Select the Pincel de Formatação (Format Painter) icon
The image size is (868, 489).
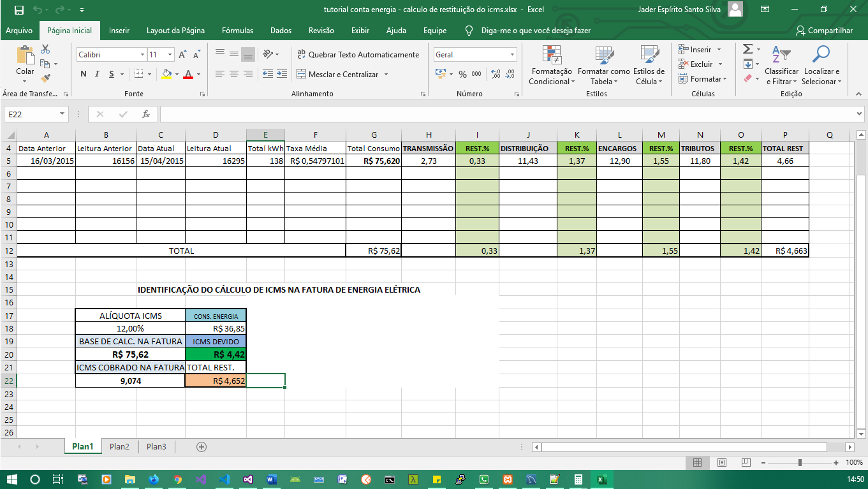(x=45, y=78)
